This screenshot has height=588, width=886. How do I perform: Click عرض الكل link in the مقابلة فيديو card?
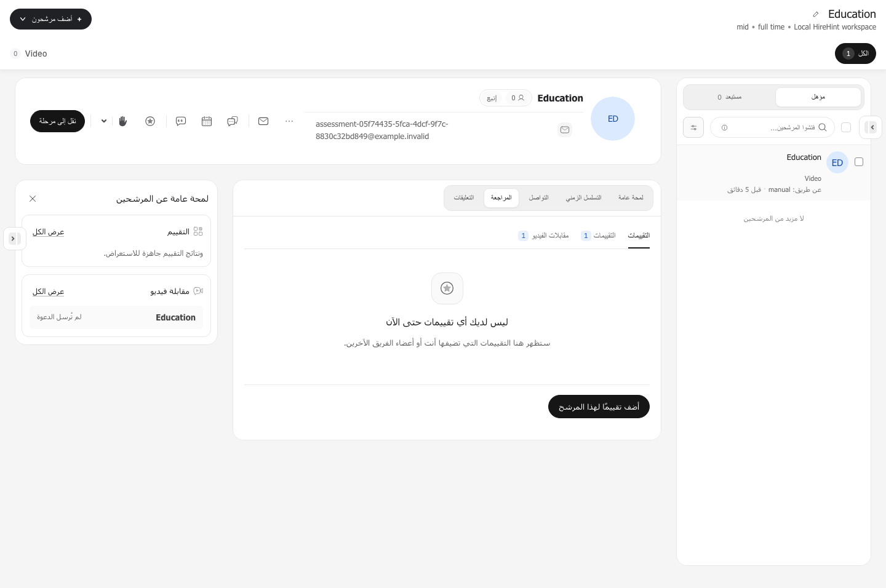click(49, 292)
